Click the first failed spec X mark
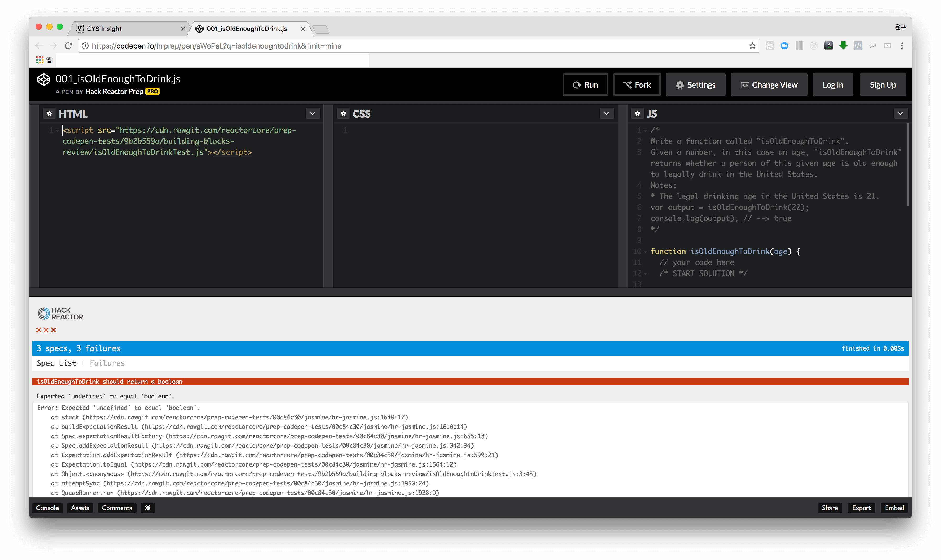 [x=39, y=330]
